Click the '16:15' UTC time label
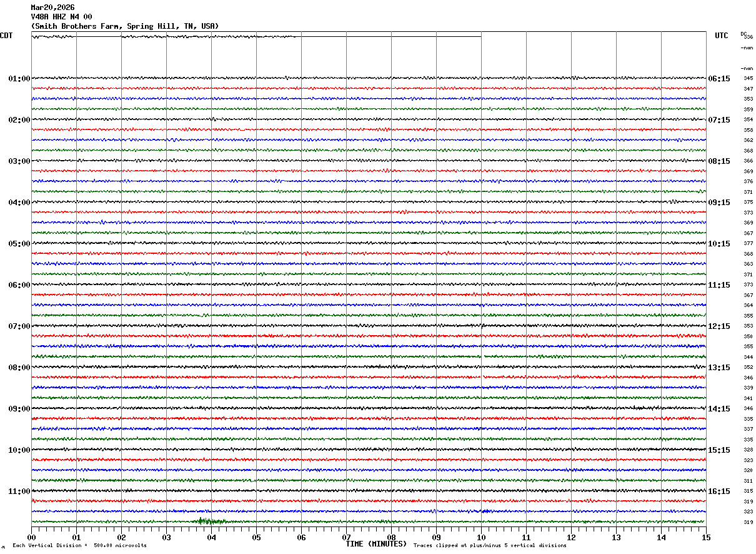Screen dimensions: 756x554 (x=719, y=491)
